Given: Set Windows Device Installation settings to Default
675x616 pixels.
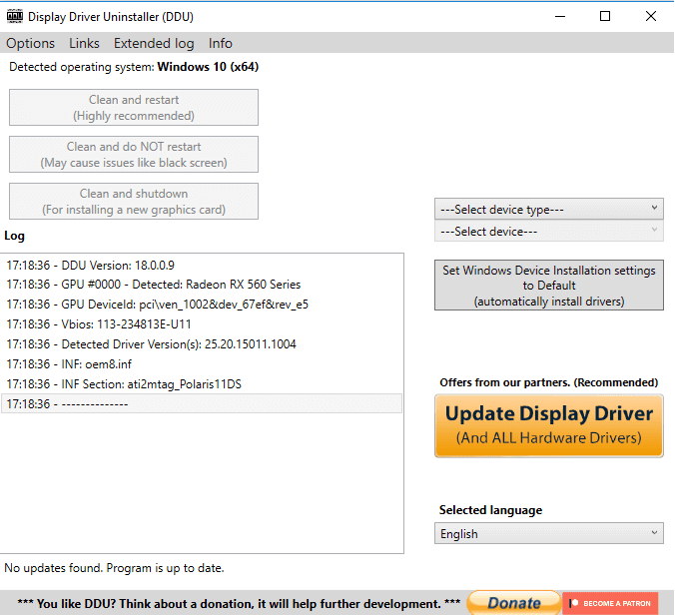Looking at the screenshot, I should tap(549, 285).
